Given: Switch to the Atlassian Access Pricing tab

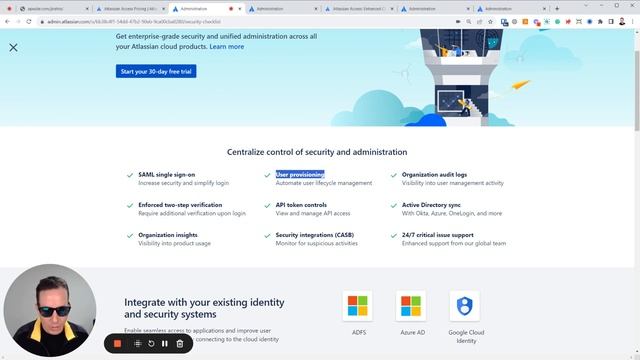Looking at the screenshot, I should pos(129,9).
